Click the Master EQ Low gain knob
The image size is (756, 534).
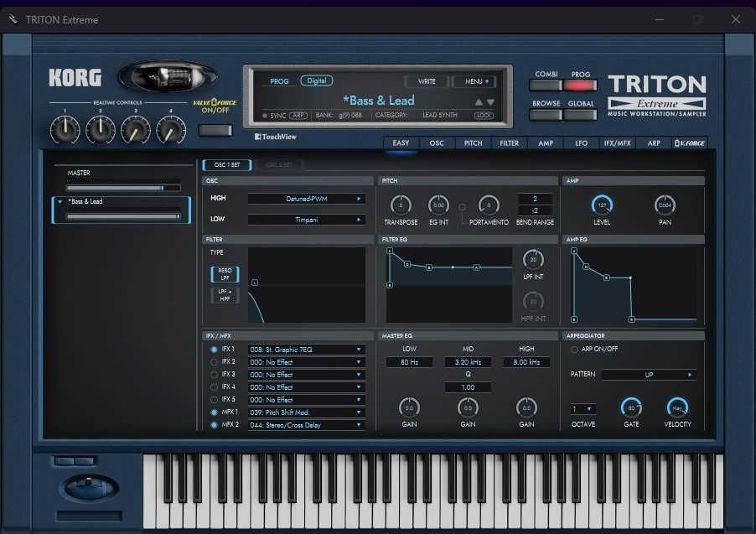point(409,408)
